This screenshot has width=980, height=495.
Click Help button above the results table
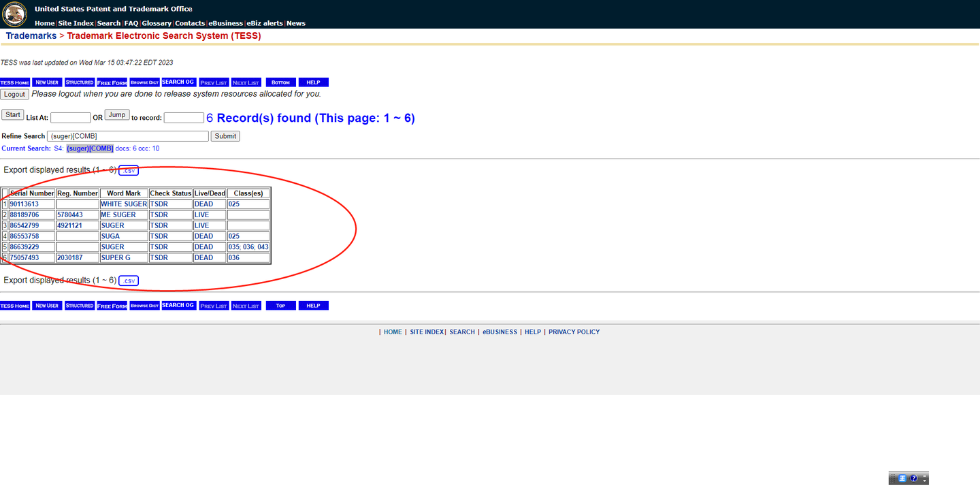pyautogui.click(x=314, y=82)
